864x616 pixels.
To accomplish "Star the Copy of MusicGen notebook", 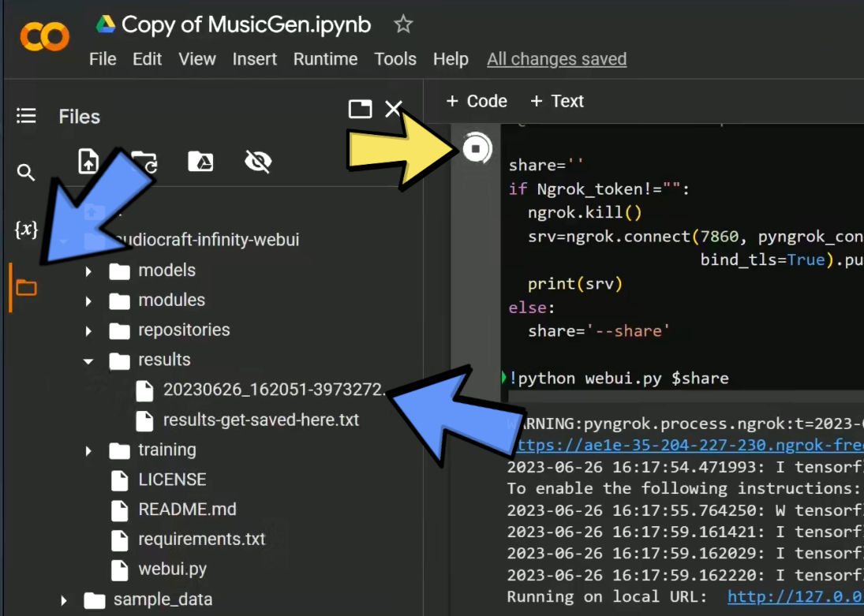I will [x=402, y=24].
